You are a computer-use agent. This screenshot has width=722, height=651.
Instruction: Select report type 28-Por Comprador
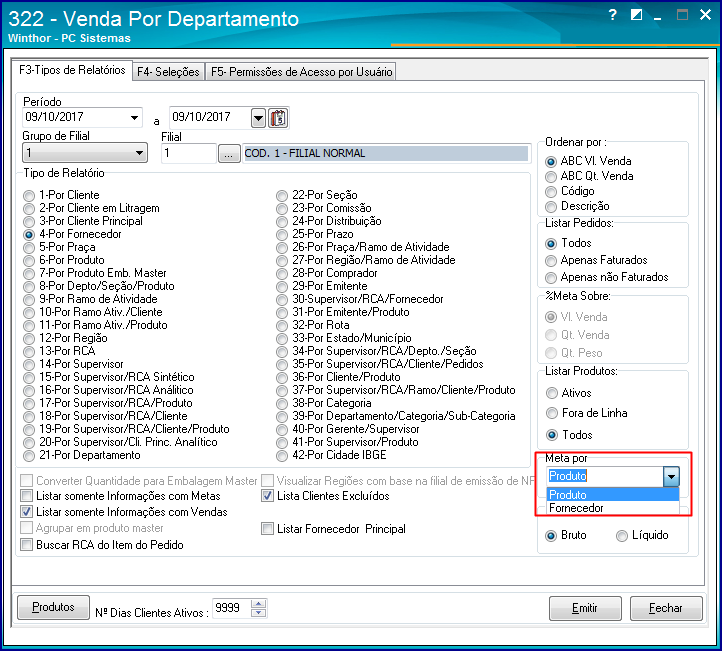pos(327,273)
